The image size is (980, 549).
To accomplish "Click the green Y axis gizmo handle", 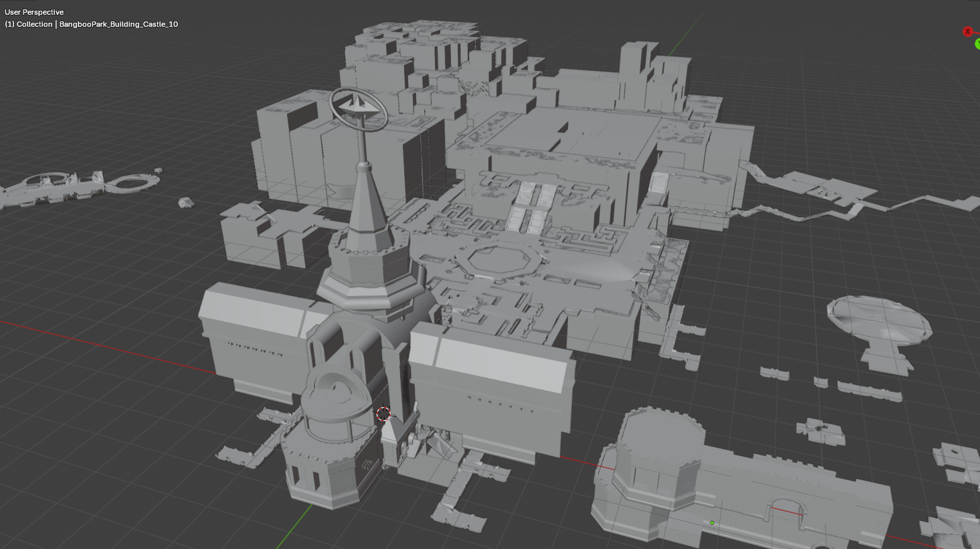I will (x=977, y=44).
